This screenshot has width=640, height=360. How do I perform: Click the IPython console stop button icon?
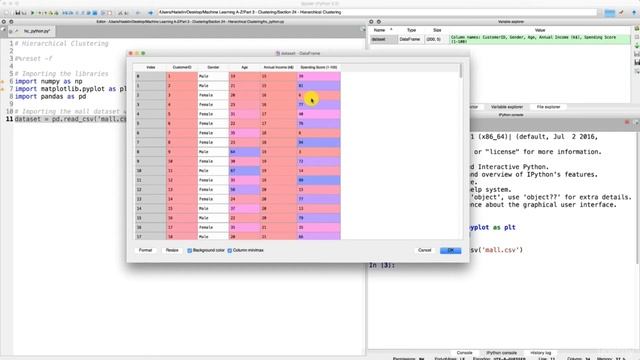(x=627, y=122)
